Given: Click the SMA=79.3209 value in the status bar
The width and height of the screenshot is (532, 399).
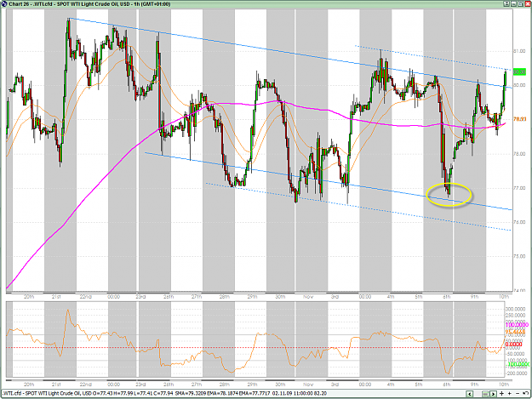Looking at the screenshot, I should pos(192,394).
